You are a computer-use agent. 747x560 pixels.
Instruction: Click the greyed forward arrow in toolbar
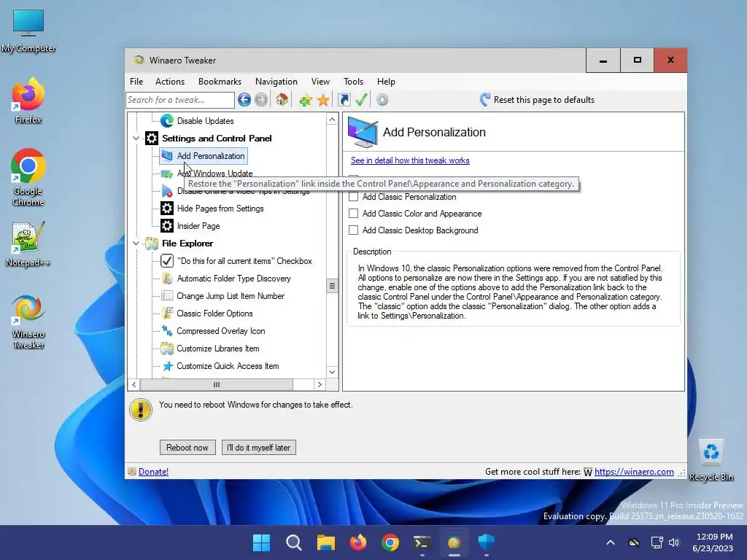[x=261, y=99]
